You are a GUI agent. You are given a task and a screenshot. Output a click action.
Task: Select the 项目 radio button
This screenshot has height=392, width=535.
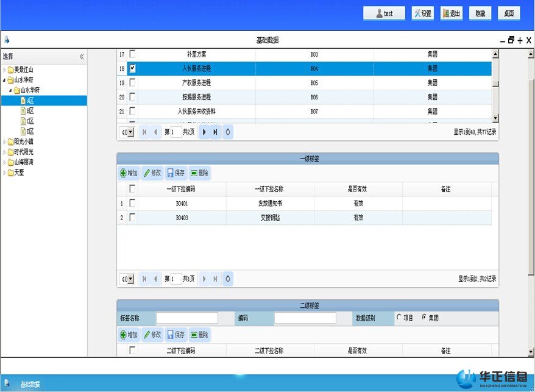[x=399, y=318]
